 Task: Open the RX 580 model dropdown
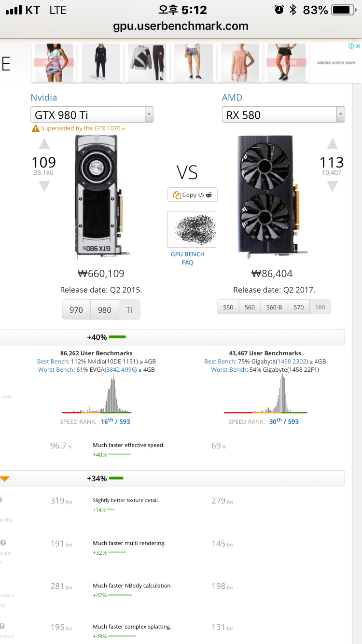(x=283, y=115)
